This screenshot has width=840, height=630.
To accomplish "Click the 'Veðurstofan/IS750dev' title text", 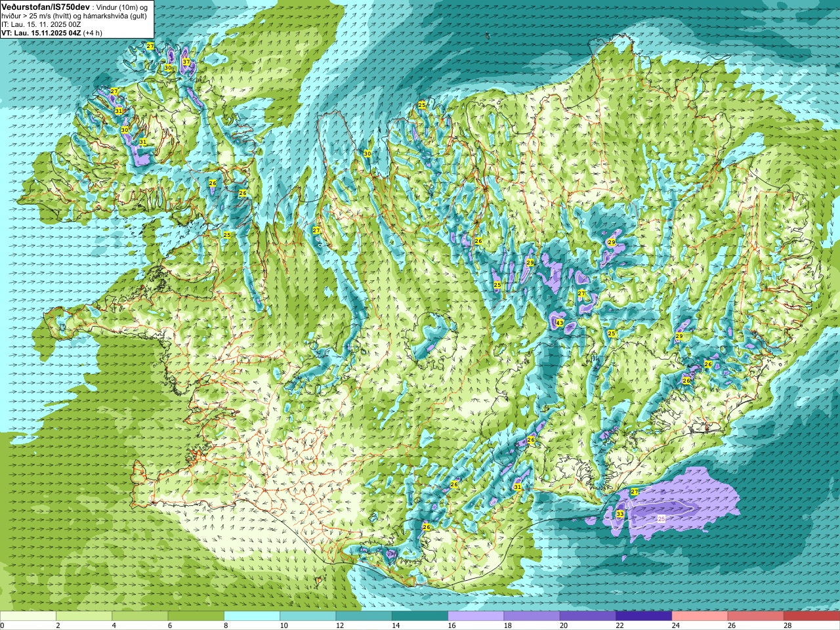I will point(46,7).
